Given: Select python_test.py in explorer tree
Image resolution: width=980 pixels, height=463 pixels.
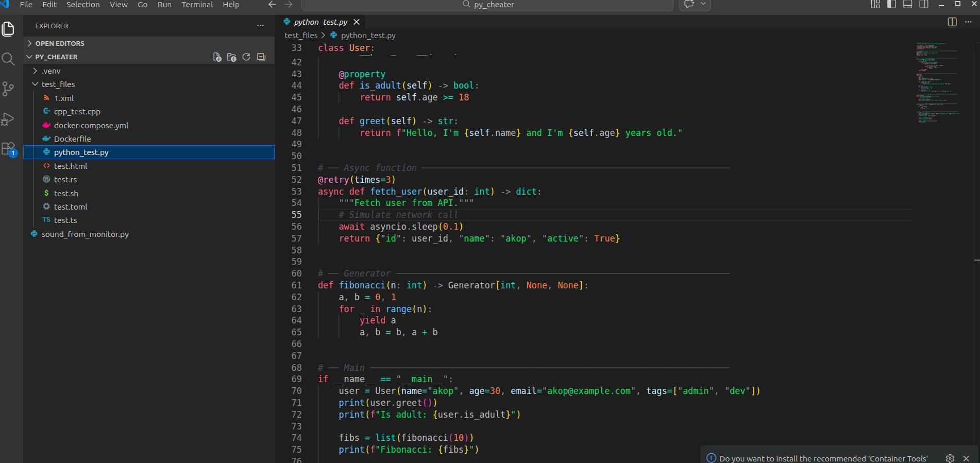Looking at the screenshot, I should pyautogui.click(x=149, y=152).
